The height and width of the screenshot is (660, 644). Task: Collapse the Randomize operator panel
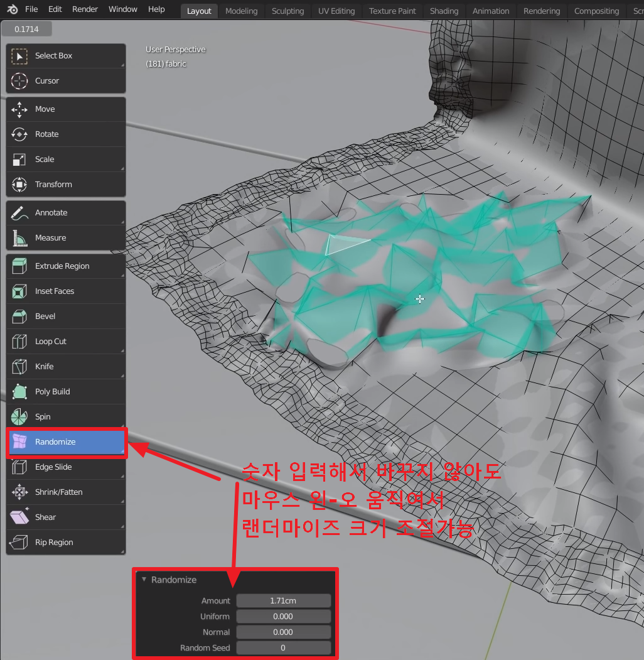(144, 580)
